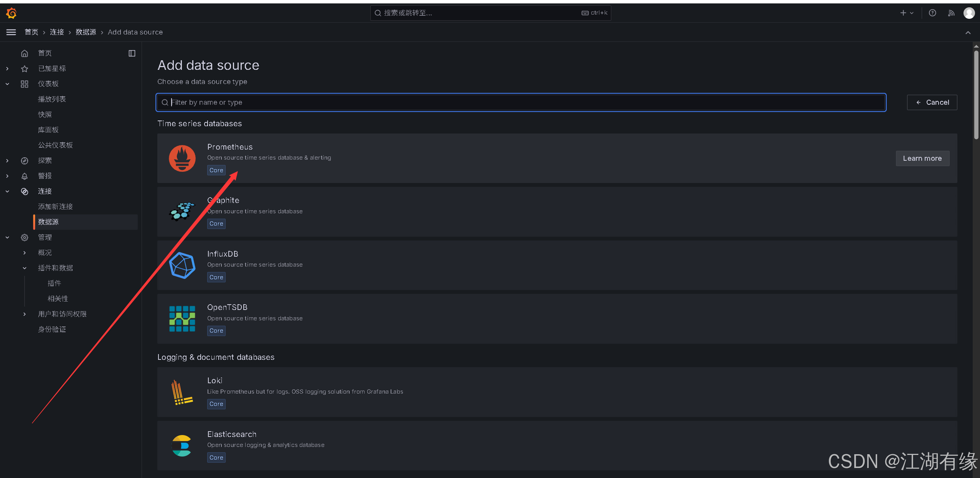Expand the 概况 submenu
This screenshot has height=478, width=980.
[x=25, y=253]
